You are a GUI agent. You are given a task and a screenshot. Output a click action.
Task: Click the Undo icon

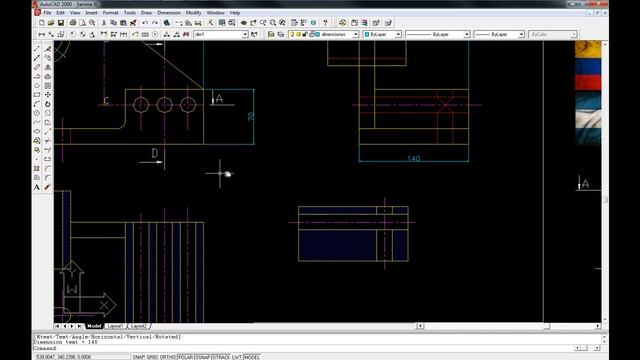(145, 23)
